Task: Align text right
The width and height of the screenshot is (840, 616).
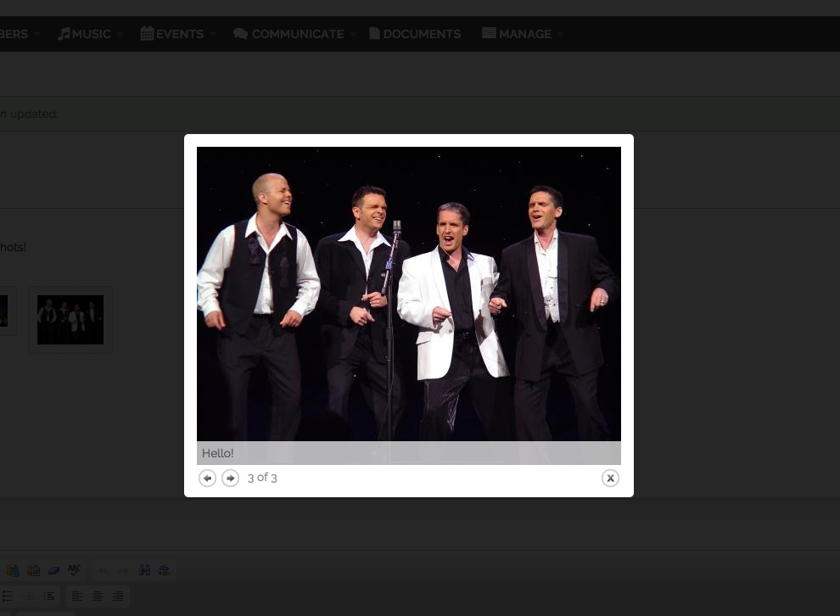Action: tap(118, 596)
